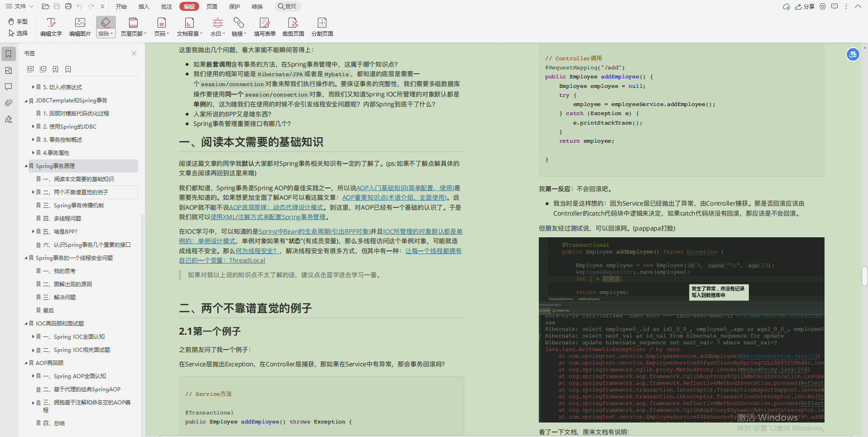Switch to the Protect (保护) tab
The width and height of the screenshot is (868, 437).
(x=235, y=6)
